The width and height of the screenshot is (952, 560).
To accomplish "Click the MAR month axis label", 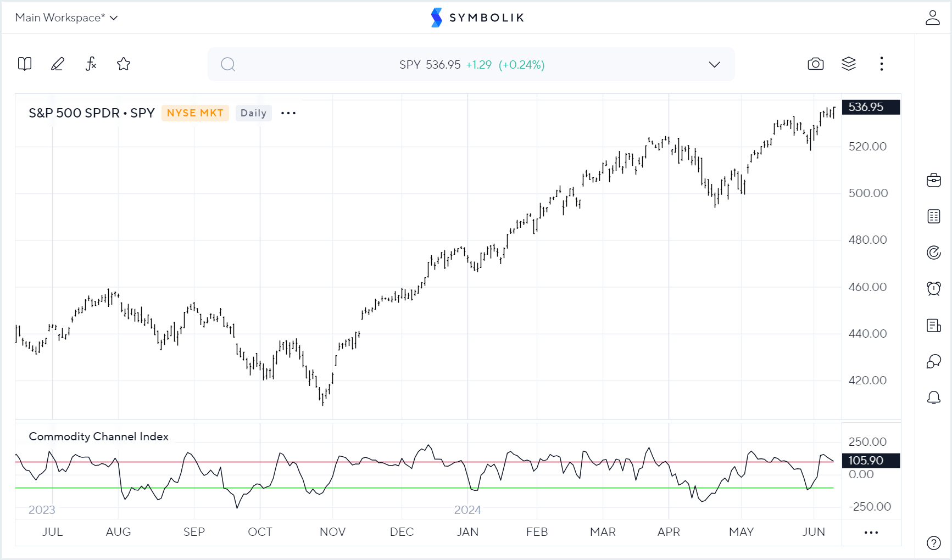I will point(603,532).
